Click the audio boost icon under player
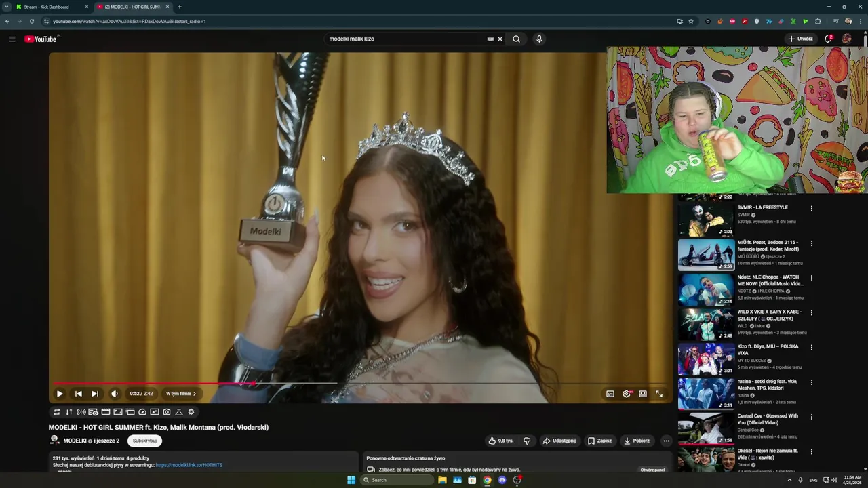The height and width of the screenshot is (488, 868). click(x=81, y=412)
